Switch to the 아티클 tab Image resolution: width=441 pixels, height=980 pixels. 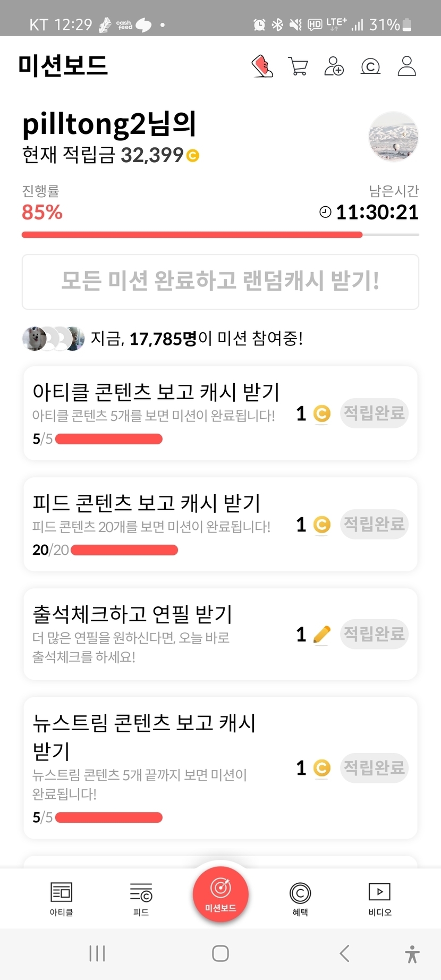[61, 899]
